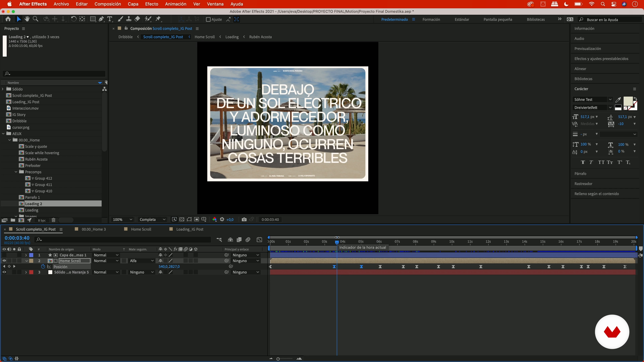Show channel and color management icon
The height and width of the screenshot is (362, 644).
pos(214,219)
